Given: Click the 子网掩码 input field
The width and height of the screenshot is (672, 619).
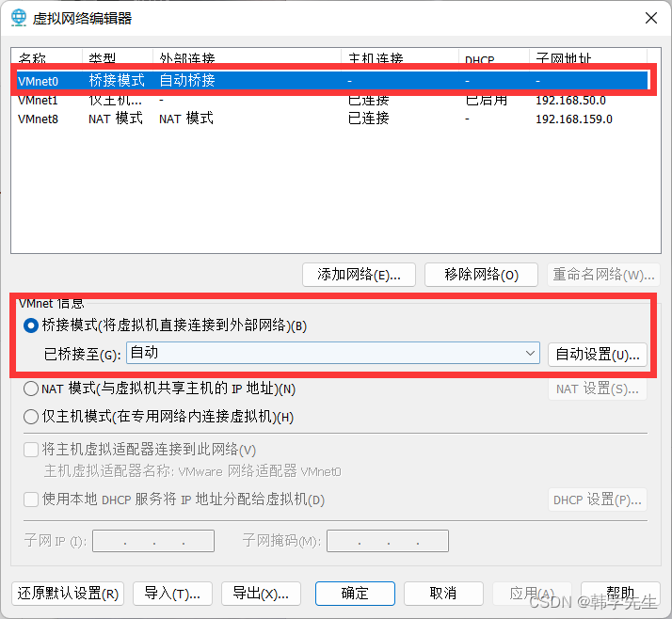Looking at the screenshot, I should pyautogui.click(x=388, y=541).
